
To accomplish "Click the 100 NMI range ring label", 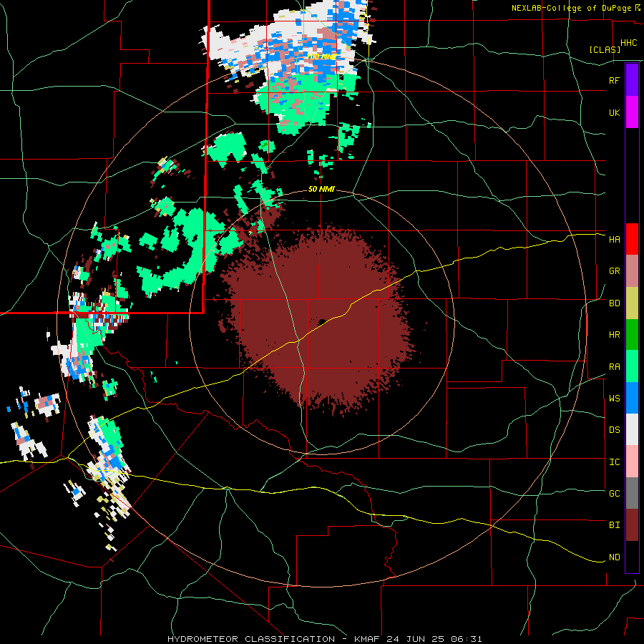I will click(x=321, y=57).
